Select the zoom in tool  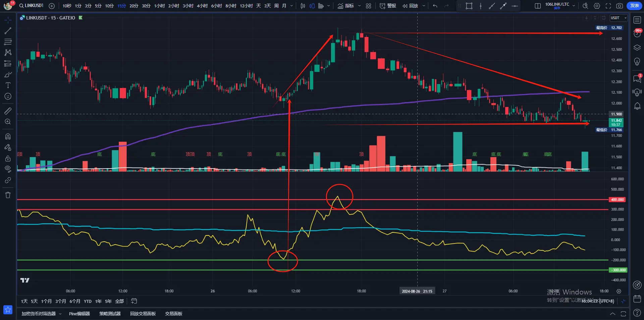click(x=8, y=122)
